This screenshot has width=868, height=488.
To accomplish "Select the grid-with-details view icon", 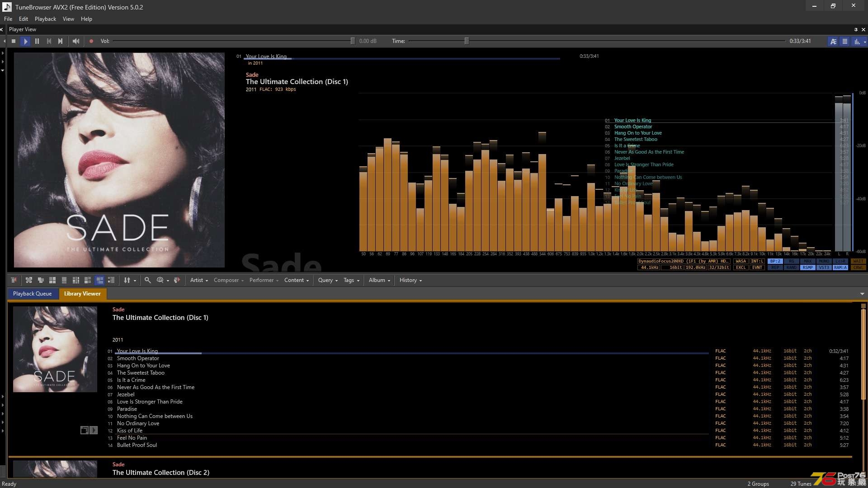I will [x=76, y=280].
